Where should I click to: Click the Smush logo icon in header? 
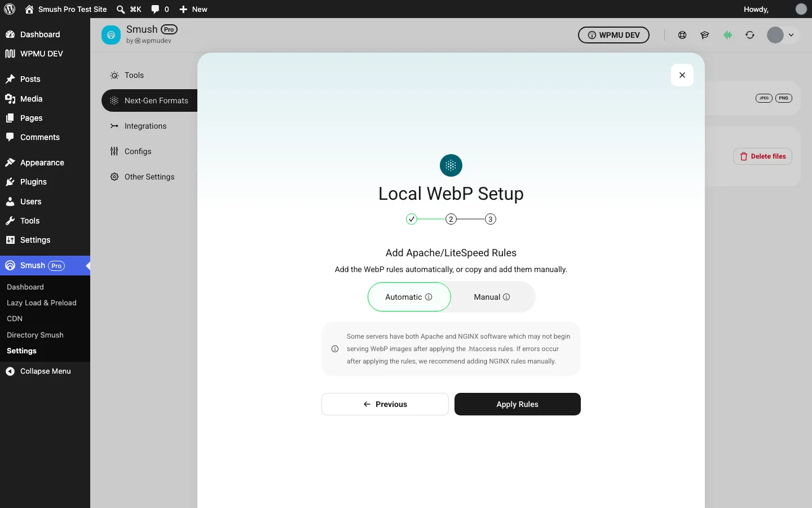pyautogui.click(x=111, y=35)
